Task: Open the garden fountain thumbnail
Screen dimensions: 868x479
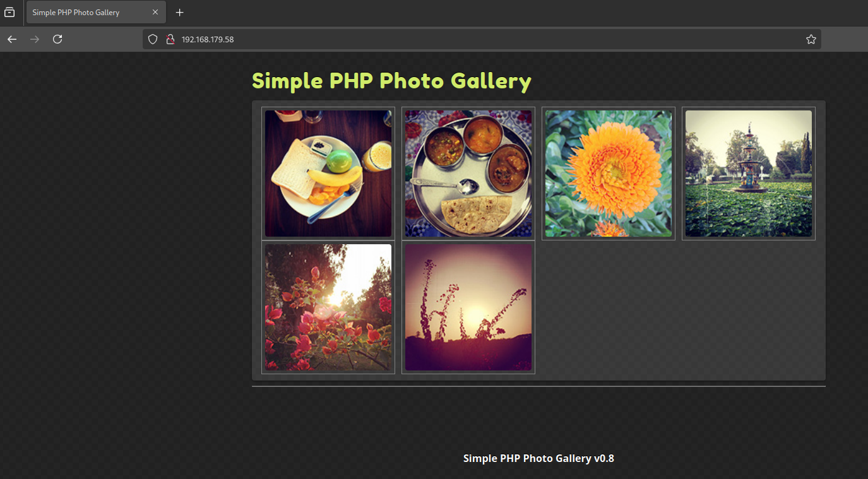Action: click(749, 174)
